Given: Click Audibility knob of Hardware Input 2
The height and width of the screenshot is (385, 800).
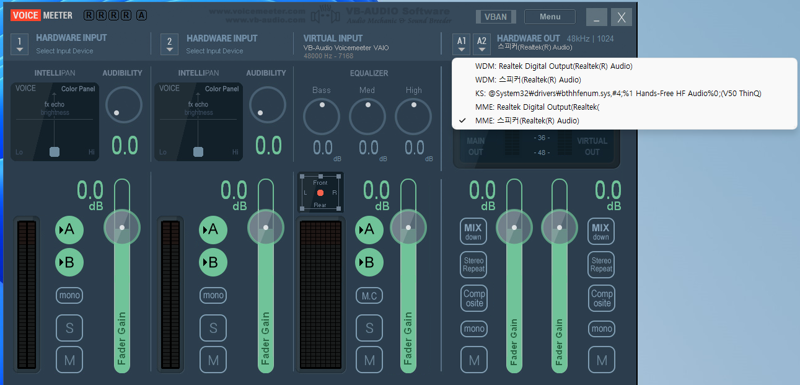Looking at the screenshot, I should click(x=267, y=105).
